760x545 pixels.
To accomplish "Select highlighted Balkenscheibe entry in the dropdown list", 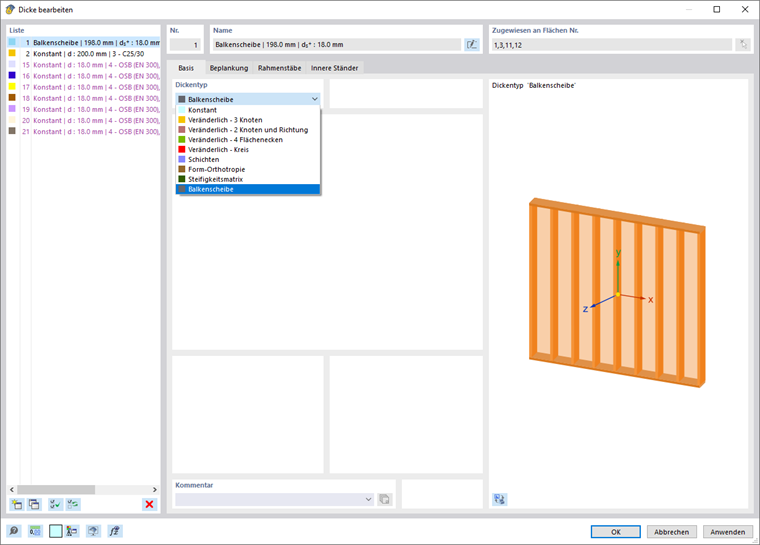I will point(248,189).
